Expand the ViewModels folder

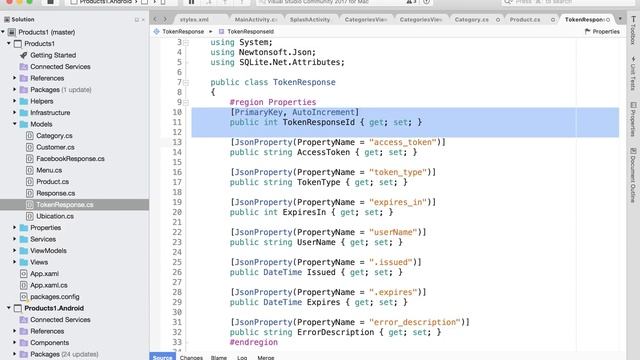point(15,251)
